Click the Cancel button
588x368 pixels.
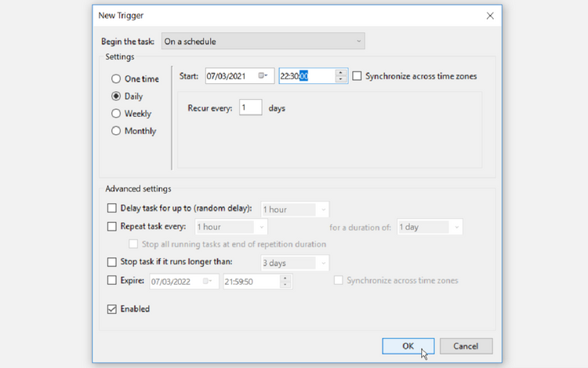[x=466, y=346]
